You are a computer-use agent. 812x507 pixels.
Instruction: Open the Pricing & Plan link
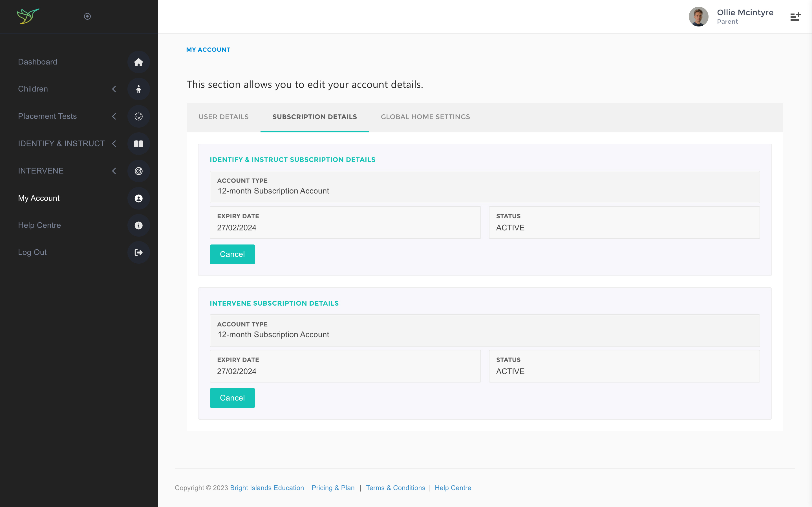pos(332,488)
